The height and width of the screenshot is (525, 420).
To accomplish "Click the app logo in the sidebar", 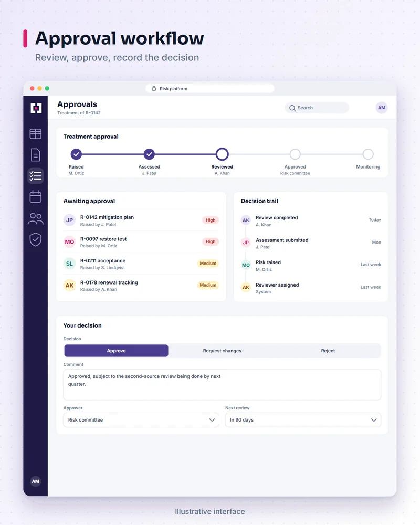I will pos(36,108).
